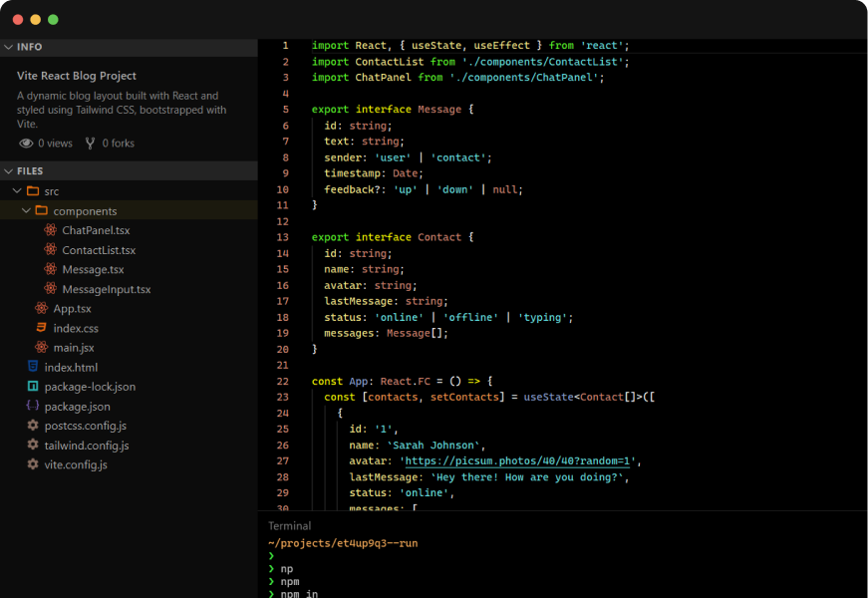
Task: Click the braces icon beside package.json
Action: click(33, 406)
